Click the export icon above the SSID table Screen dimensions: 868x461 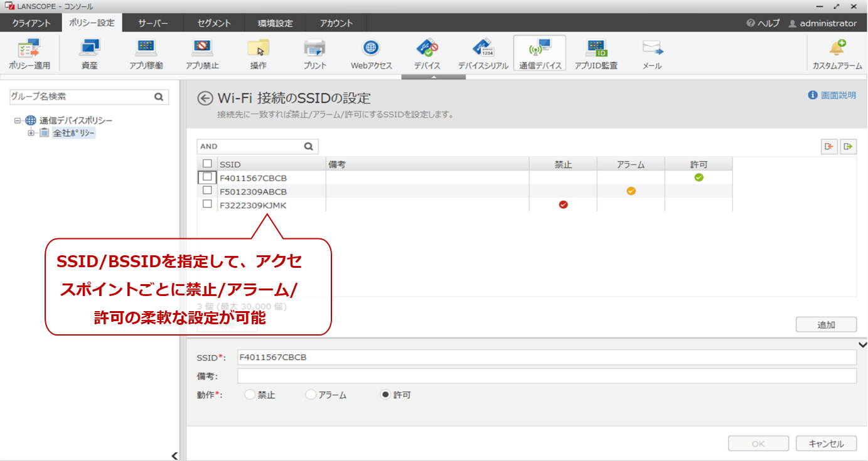coord(849,146)
